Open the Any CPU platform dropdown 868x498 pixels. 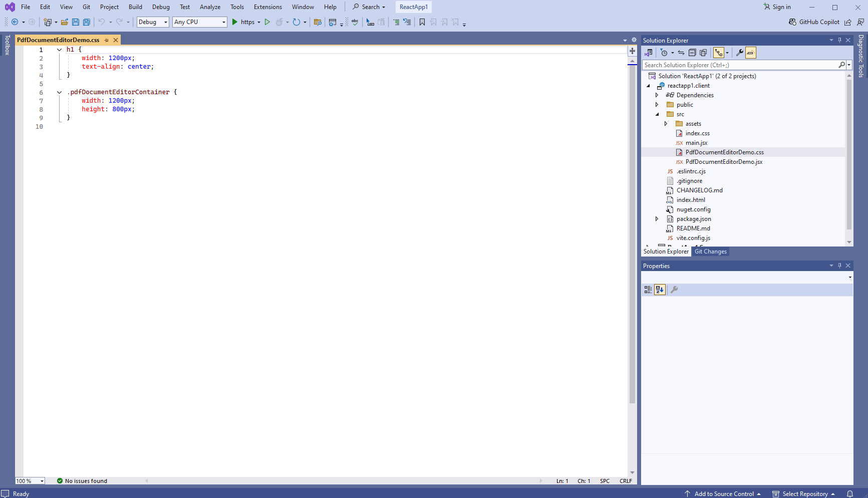199,22
